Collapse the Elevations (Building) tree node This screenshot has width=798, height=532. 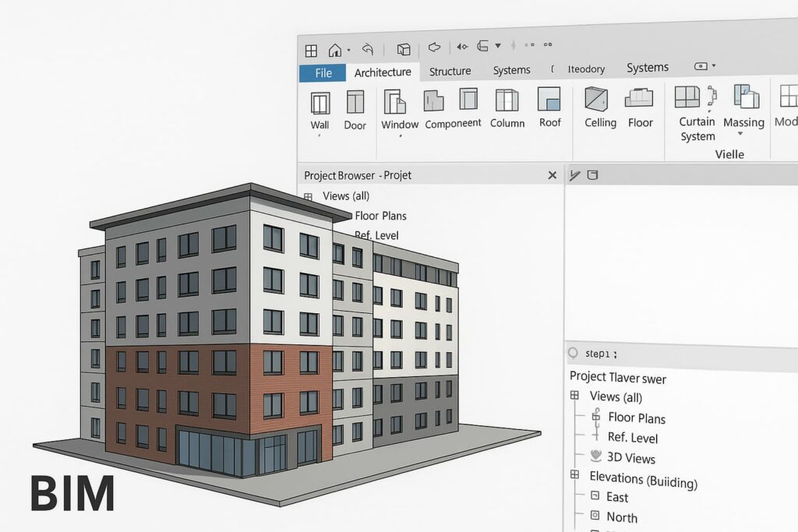click(x=575, y=474)
